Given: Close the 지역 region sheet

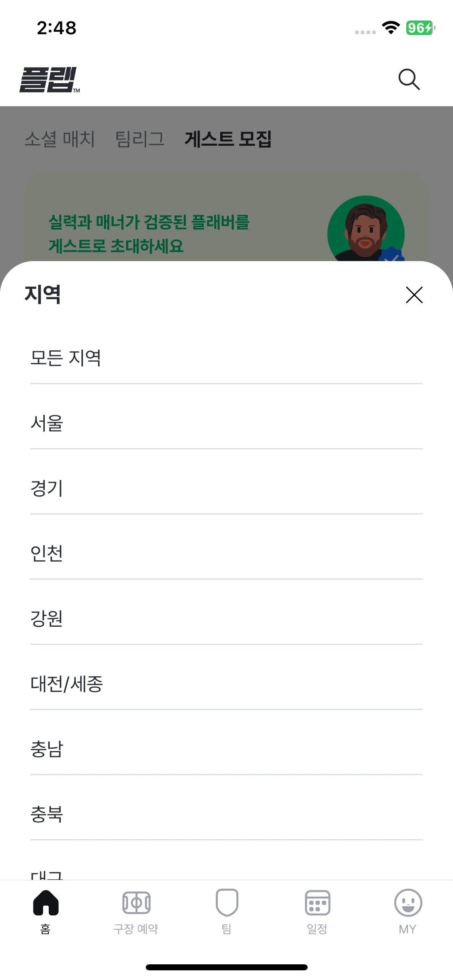Looking at the screenshot, I should coord(414,295).
